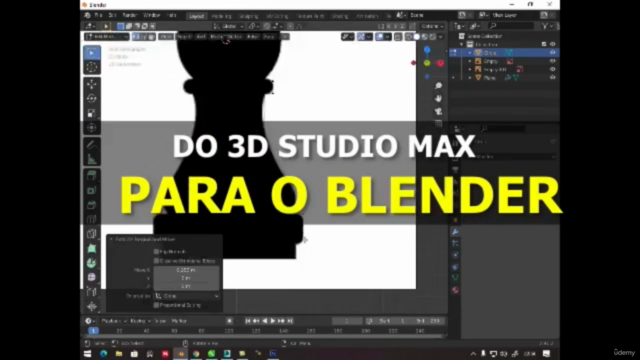640x360 pixels.
Task: Uncheck the Collection exclude checkbox
Action: point(544,44)
